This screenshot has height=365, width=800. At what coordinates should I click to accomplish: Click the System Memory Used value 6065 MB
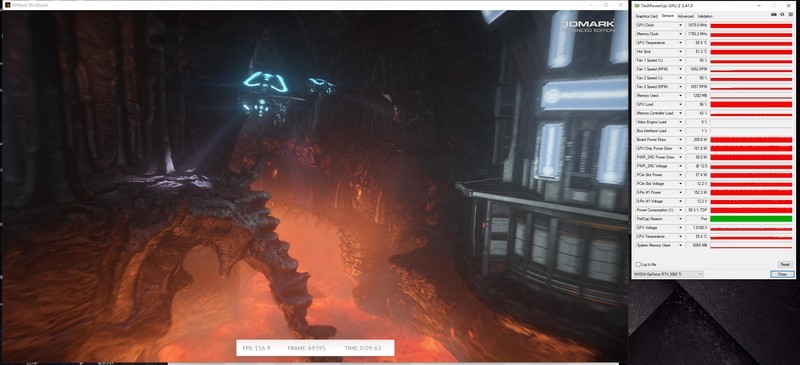697,245
